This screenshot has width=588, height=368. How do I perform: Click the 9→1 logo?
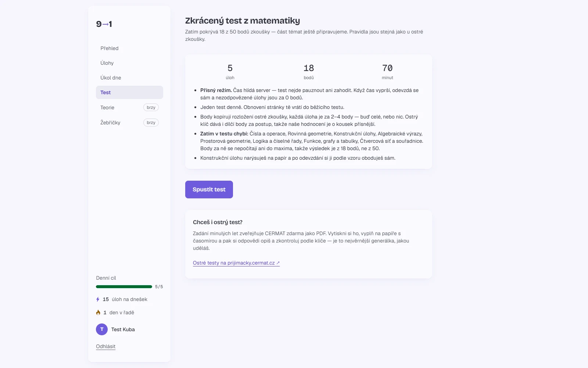(x=104, y=24)
